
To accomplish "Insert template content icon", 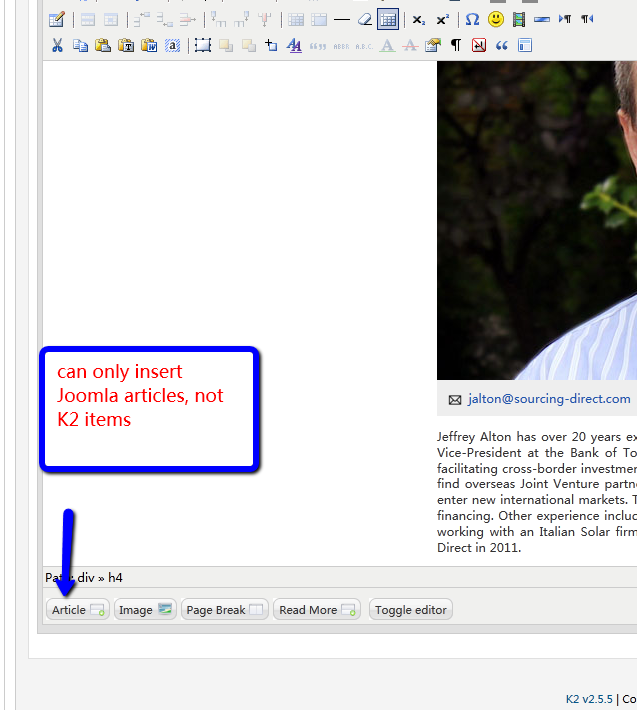I will (525, 45).
